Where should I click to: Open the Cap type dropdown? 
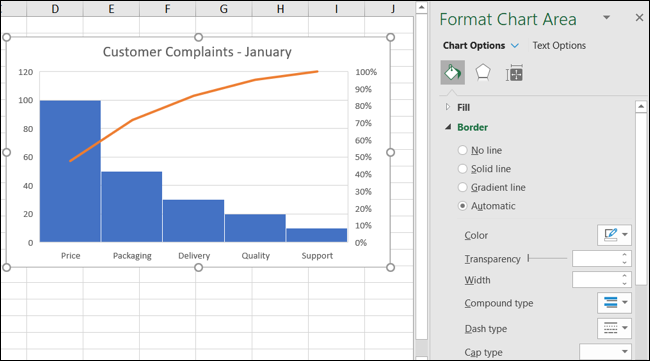pos(605,352)
